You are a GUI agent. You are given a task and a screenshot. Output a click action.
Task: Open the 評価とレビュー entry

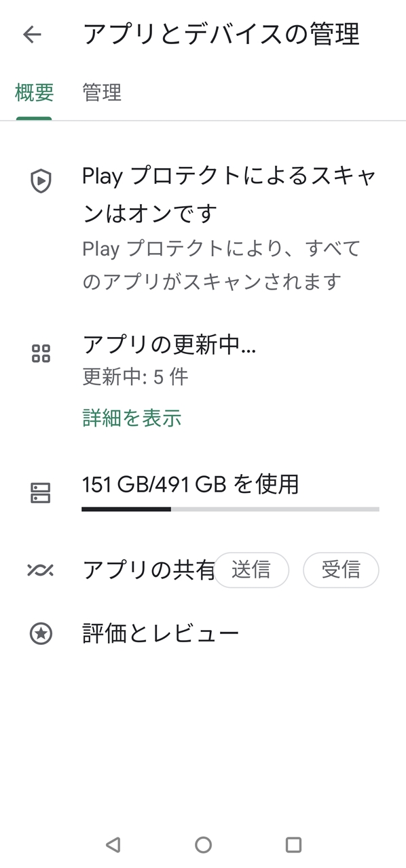coord(160,634)
